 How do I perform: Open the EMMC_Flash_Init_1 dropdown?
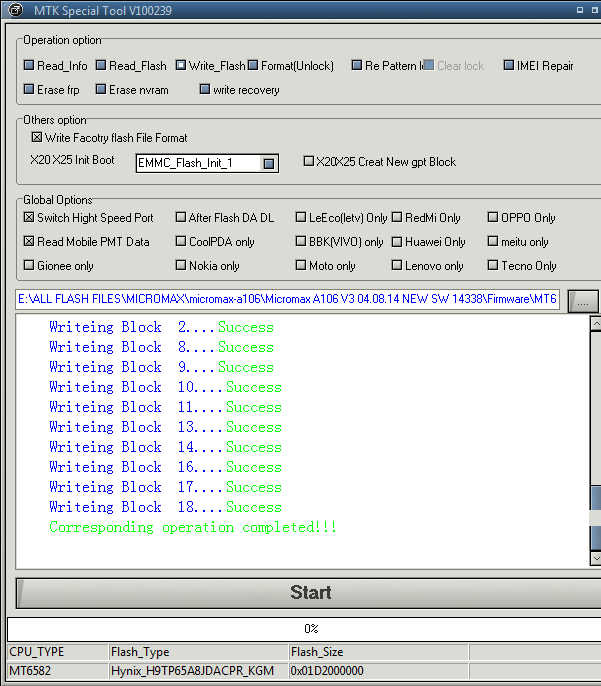(x=268, y=163)
